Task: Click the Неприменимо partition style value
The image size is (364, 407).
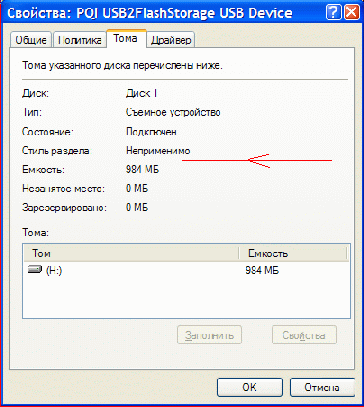Action: pyautogui.click(x=158, y=151)
